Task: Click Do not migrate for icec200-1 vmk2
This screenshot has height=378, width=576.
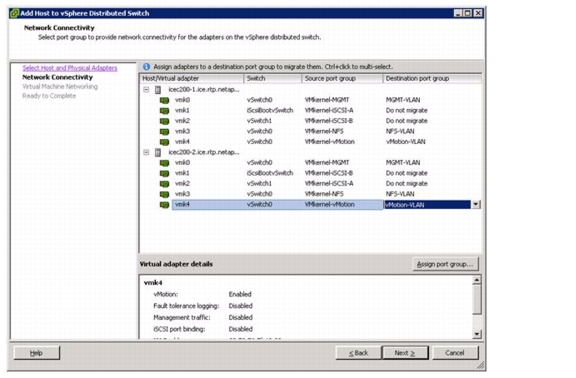Action: click(x=407, y=121)
